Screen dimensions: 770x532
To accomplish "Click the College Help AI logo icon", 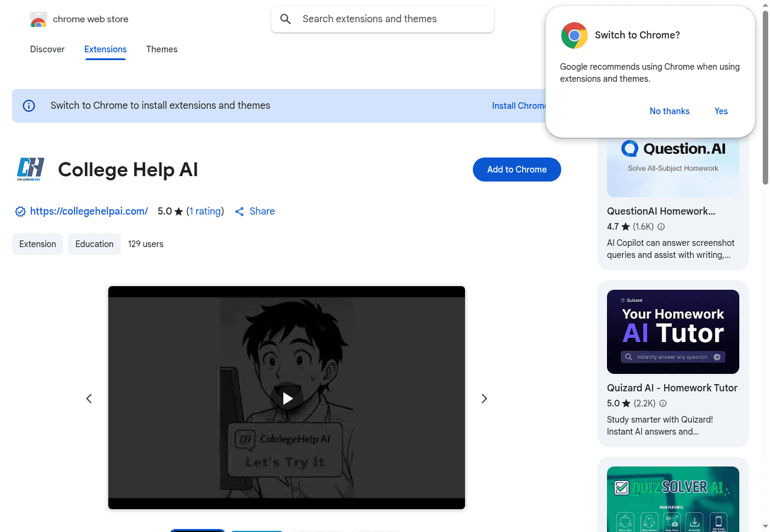I will click(x=30, y=169).
